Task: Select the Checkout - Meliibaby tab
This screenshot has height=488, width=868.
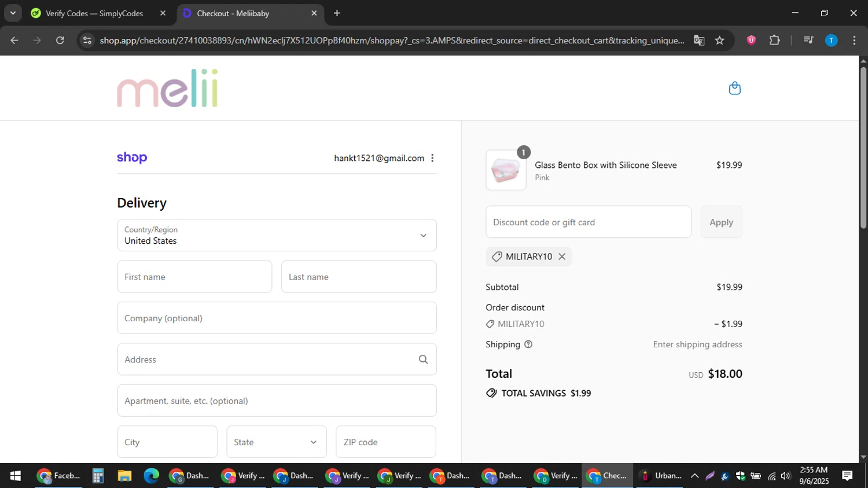Action: coord(250,13)
